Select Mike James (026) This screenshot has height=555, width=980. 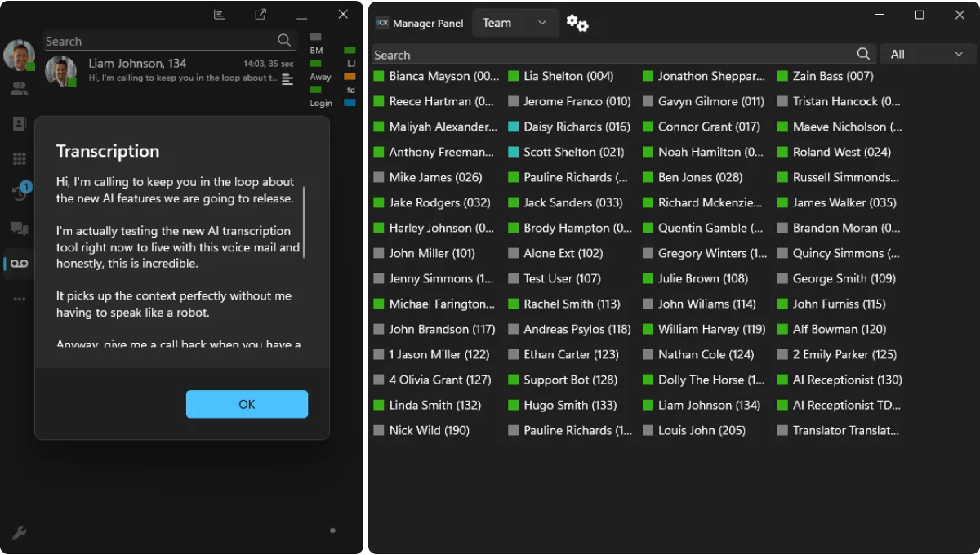click(427, 177)
